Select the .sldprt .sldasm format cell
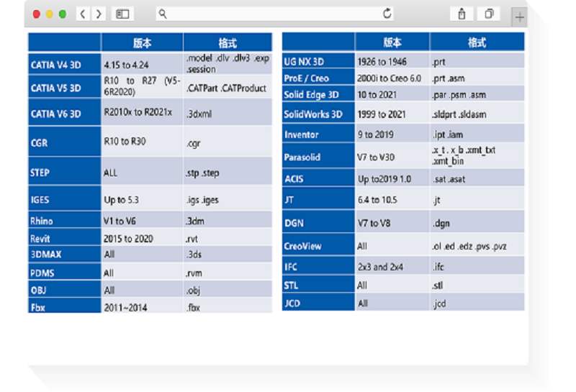This screenshot has width=576, height=392. (x=477, y=114)
